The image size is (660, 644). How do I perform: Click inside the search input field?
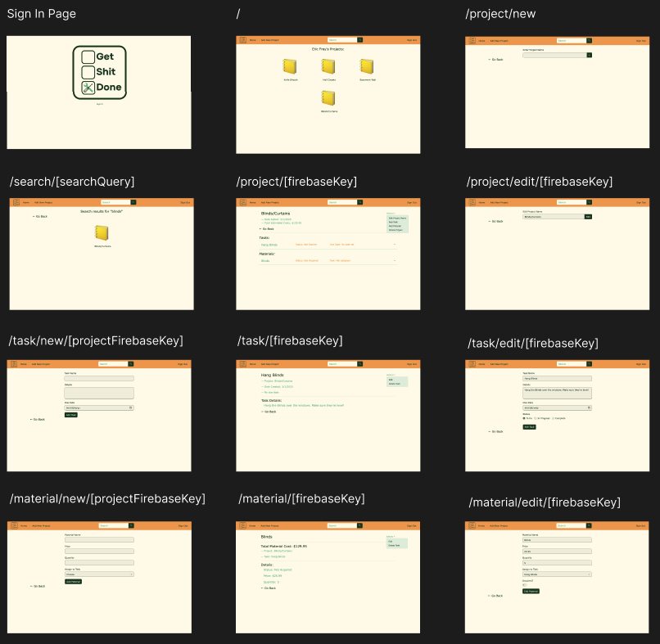pos(343,40)
